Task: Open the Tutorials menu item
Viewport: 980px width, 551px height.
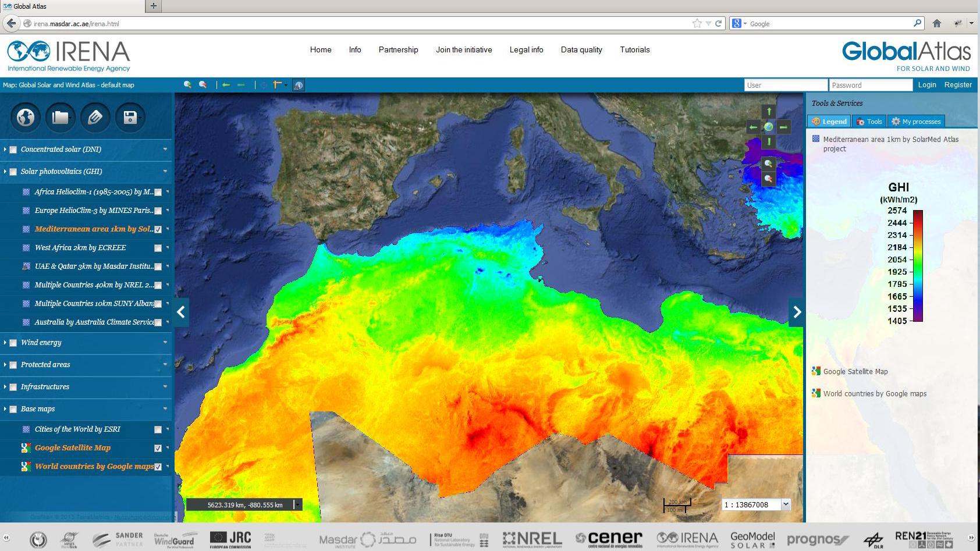Action: tap(634, 50)
